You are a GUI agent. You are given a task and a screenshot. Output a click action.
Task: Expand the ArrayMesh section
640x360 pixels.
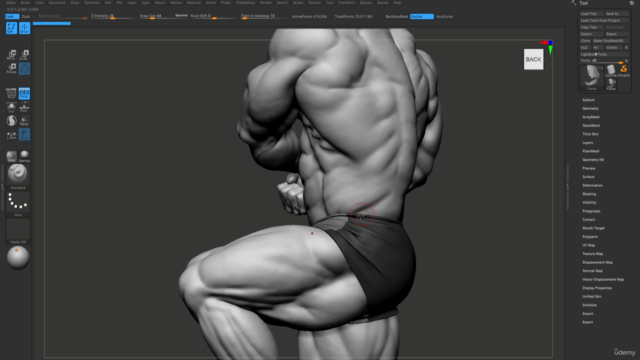click(x=591, y=117)
